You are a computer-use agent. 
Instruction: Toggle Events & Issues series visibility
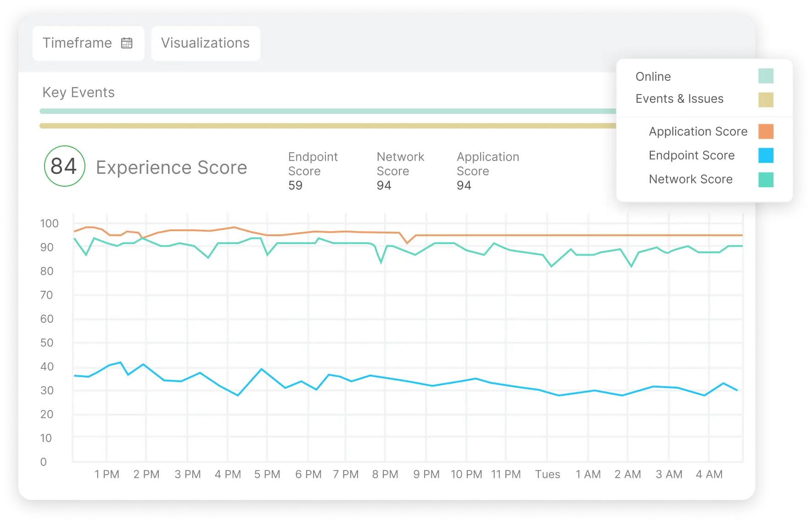pyautogui.click(x=679, y=99)
